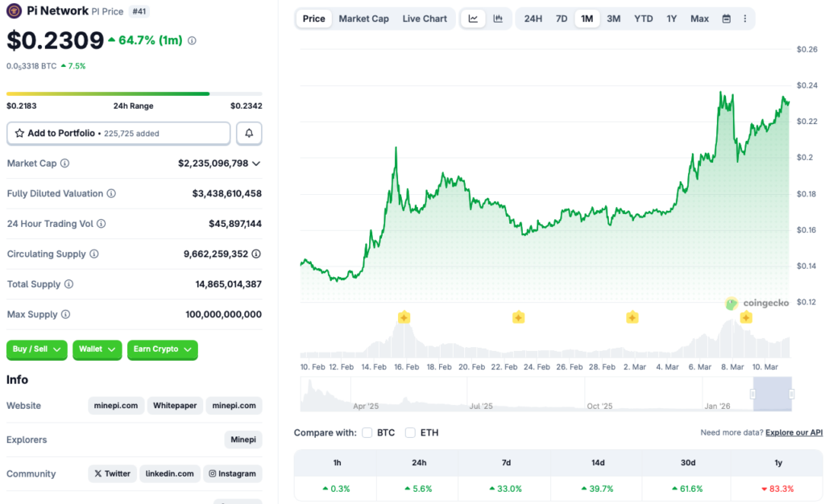Switch to the Live Chart tab
The height and width of the screenshot is (504, 825).
(425, 18)
